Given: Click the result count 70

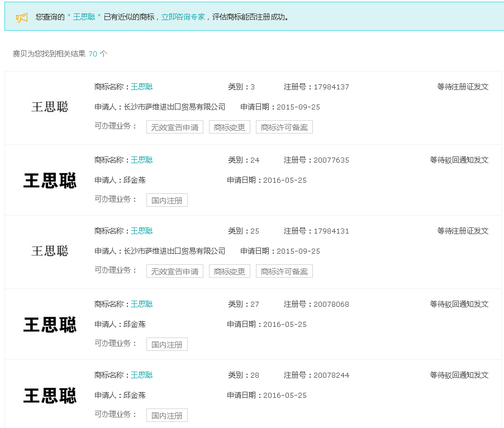Looking at the screenshot, I should 93,54.
